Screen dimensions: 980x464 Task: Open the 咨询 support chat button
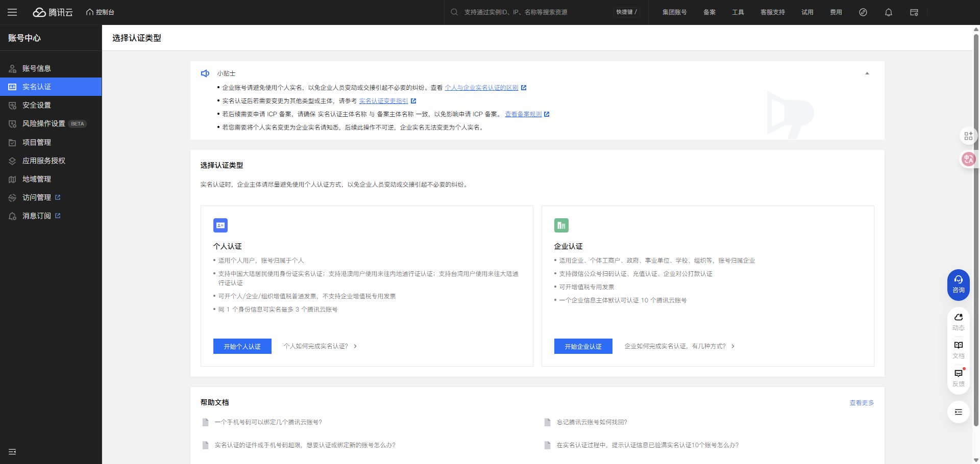coord(958,285)
